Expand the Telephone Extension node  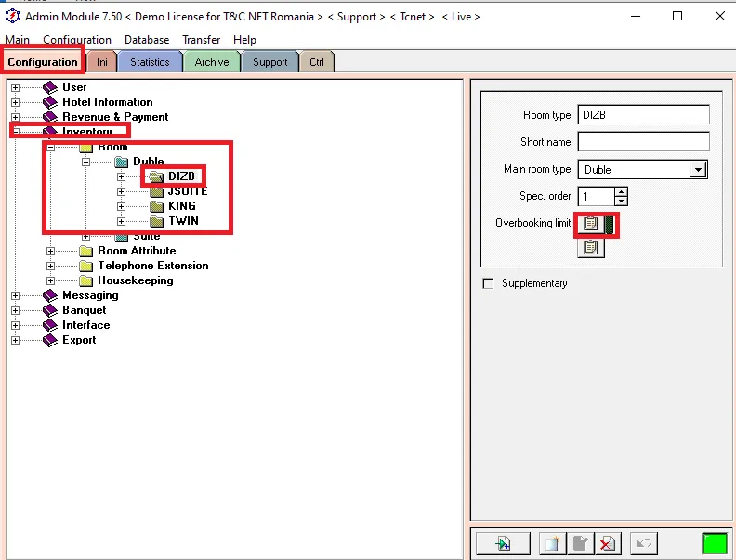[50, 266]
